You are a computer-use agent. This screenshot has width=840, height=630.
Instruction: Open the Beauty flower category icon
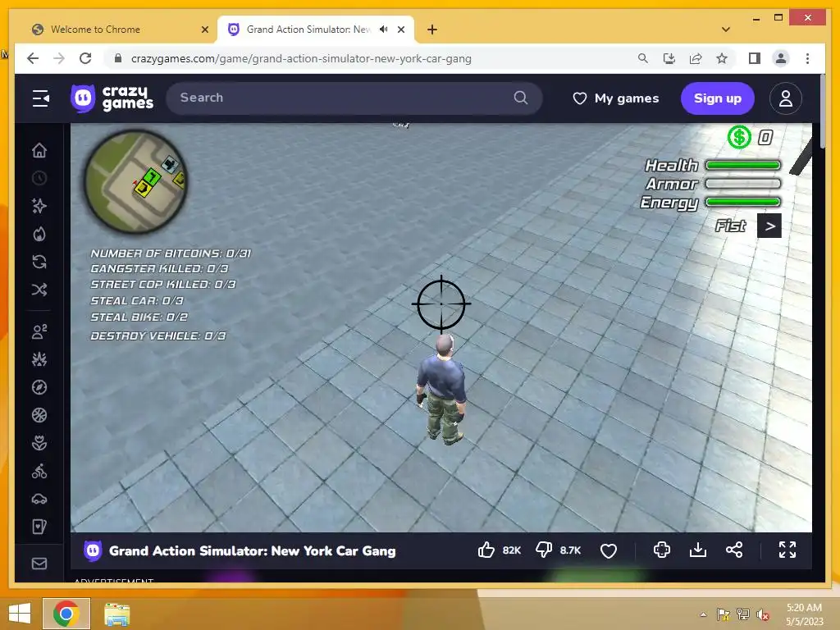point(39,443)
